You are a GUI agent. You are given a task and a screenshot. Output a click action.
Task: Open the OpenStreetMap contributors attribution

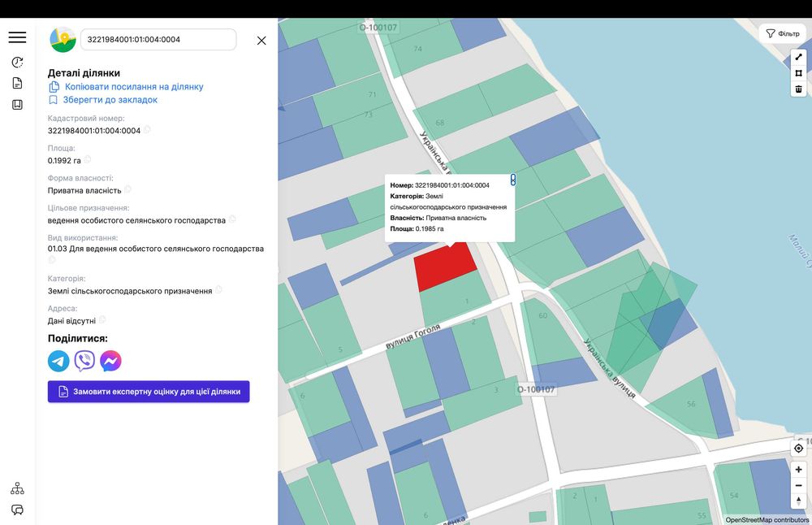tap(767, 520)
